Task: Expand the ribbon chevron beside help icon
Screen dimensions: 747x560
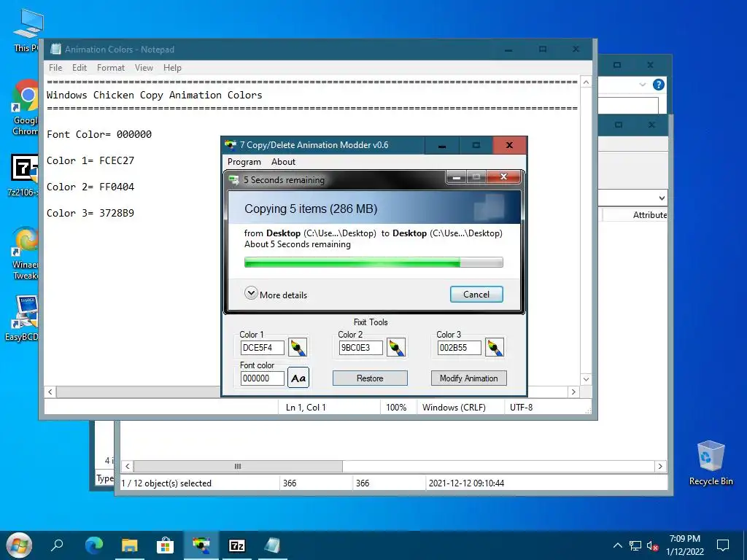Action: [642, 85]
